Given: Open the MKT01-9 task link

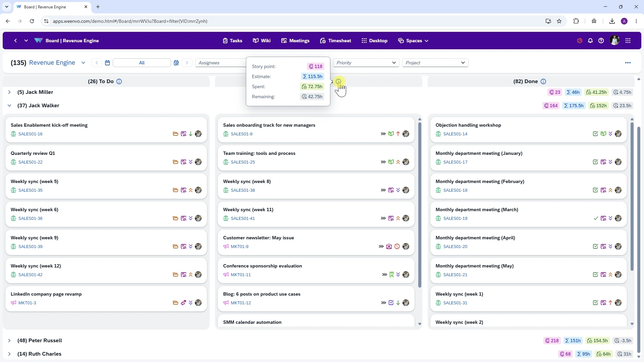Looking at the screenshot, I should (239, 246).
